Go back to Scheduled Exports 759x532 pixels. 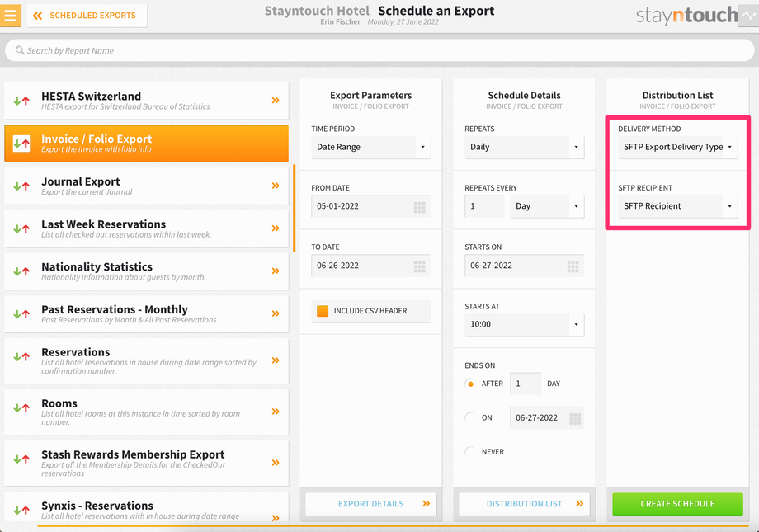[x=87, y=16]
